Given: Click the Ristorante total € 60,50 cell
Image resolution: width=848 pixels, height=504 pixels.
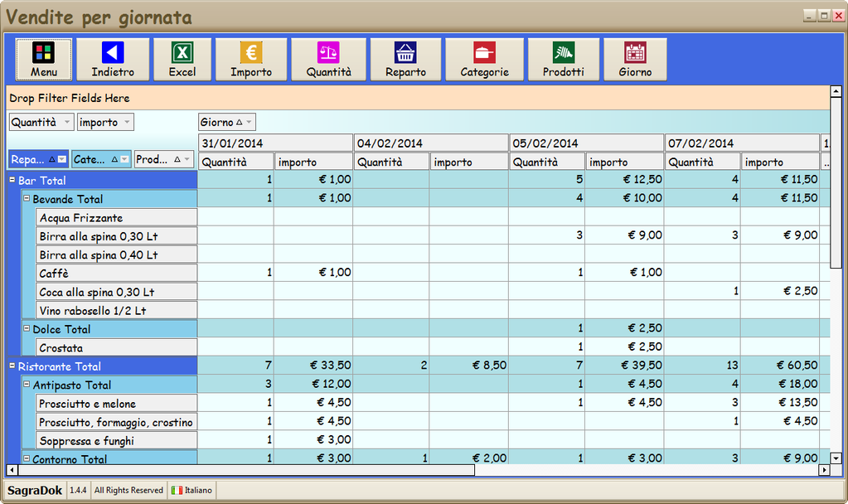Looking at the screenshot, I should [x=780, y=365].
